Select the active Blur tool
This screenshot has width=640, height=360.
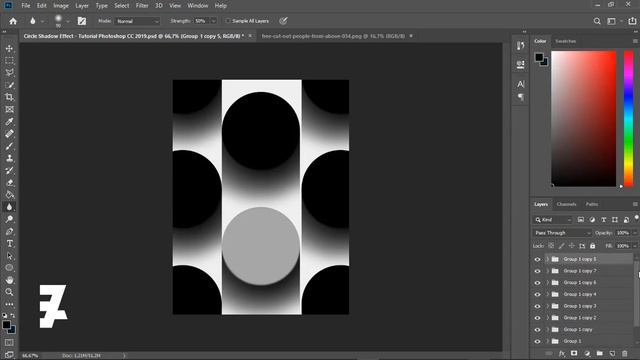(9, 207)
